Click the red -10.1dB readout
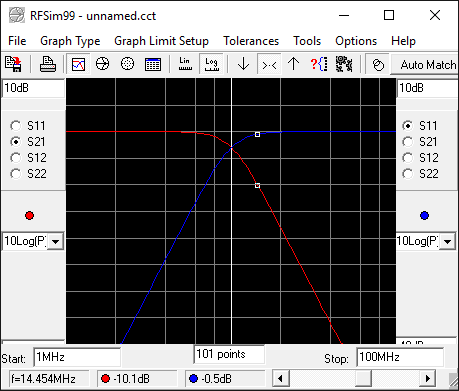 tap(137, 379)
